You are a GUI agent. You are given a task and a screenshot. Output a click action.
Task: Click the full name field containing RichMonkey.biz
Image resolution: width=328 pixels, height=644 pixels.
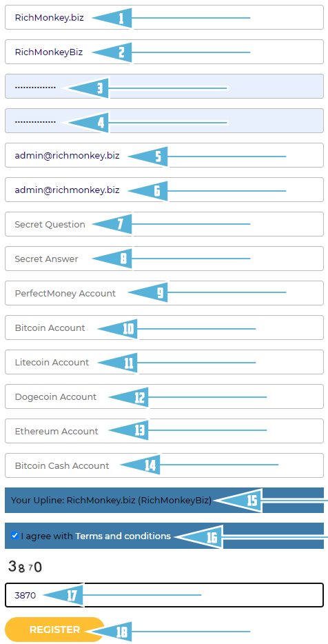pyautogui.click(x=164, y=17)
